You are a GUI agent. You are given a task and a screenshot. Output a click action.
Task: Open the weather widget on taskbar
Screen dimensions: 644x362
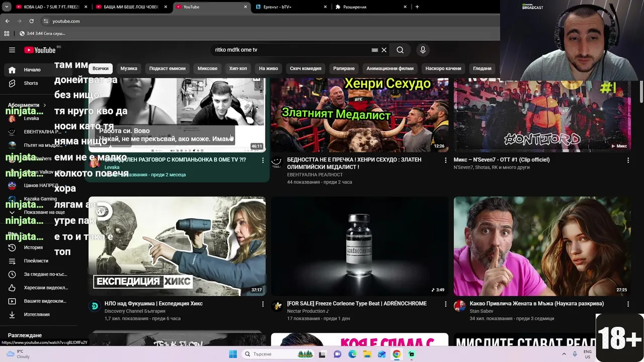click(18, 354)
